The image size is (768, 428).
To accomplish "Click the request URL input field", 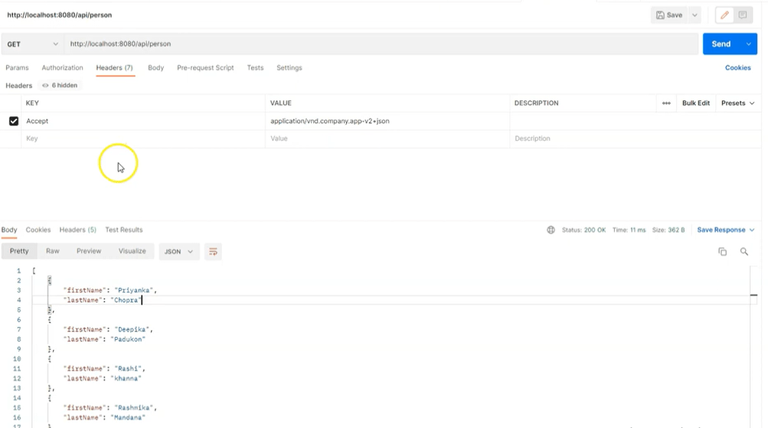I will tap(381, 44).
